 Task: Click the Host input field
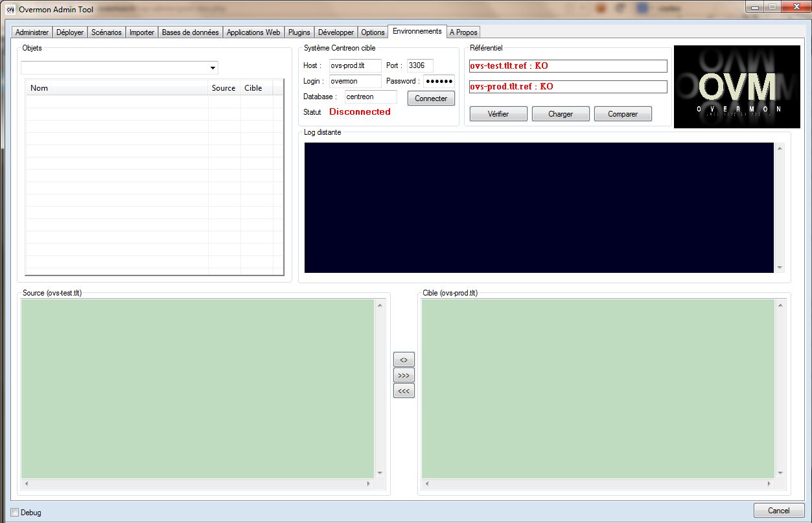[x=354, y=65]
